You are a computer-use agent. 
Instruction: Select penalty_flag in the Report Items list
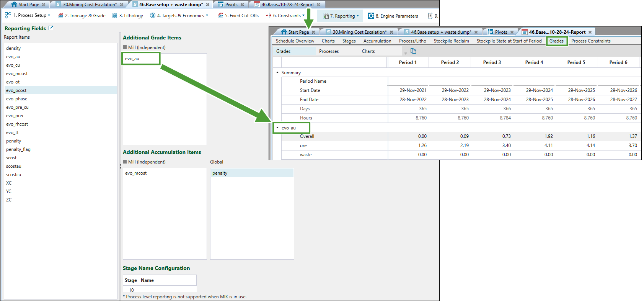click(x=60, y=149)
